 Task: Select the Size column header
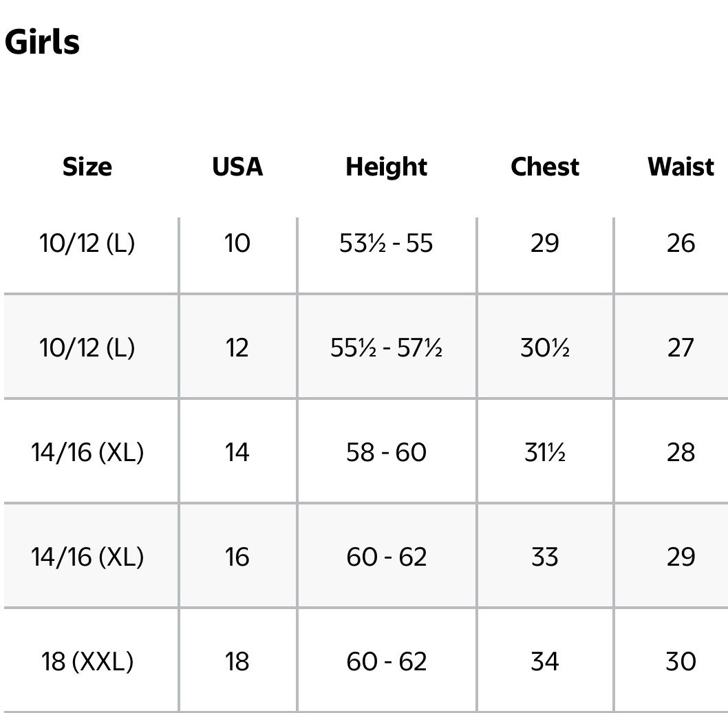point(87,167)
